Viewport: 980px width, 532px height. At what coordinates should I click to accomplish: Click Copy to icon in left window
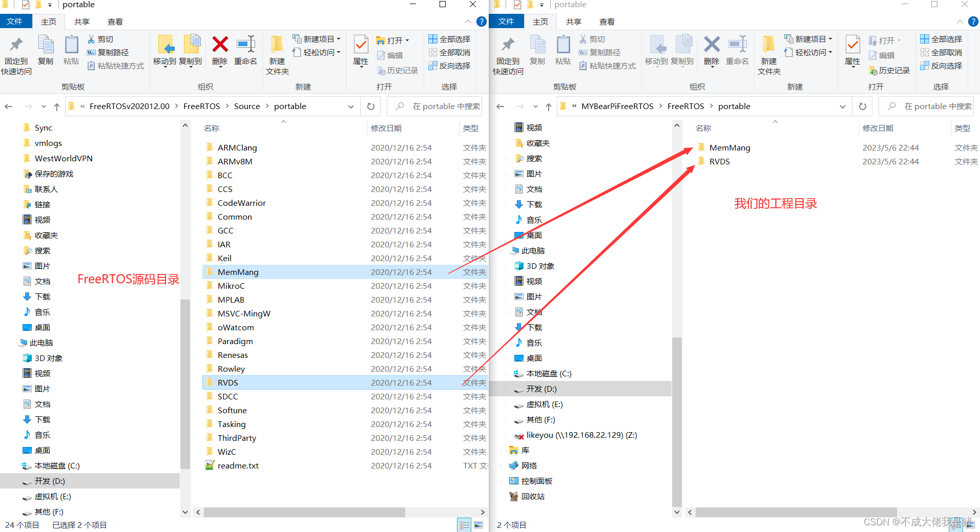coord(191,50)
